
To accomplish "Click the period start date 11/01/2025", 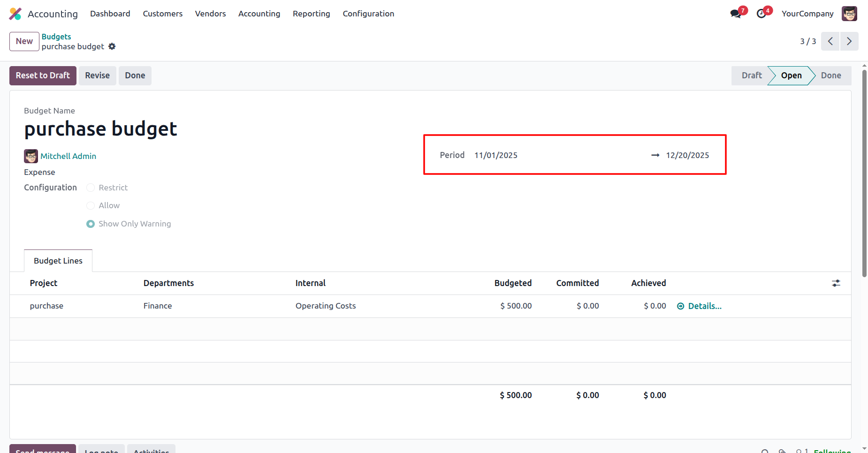I will point(496,155).
